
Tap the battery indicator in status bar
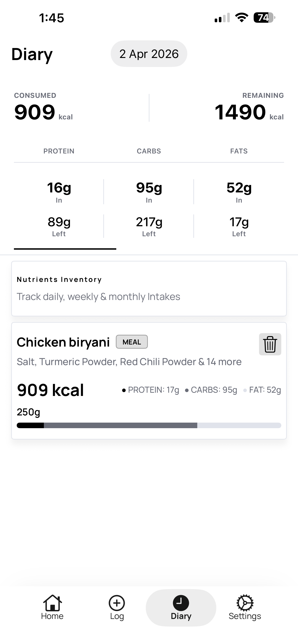point(264,18)
